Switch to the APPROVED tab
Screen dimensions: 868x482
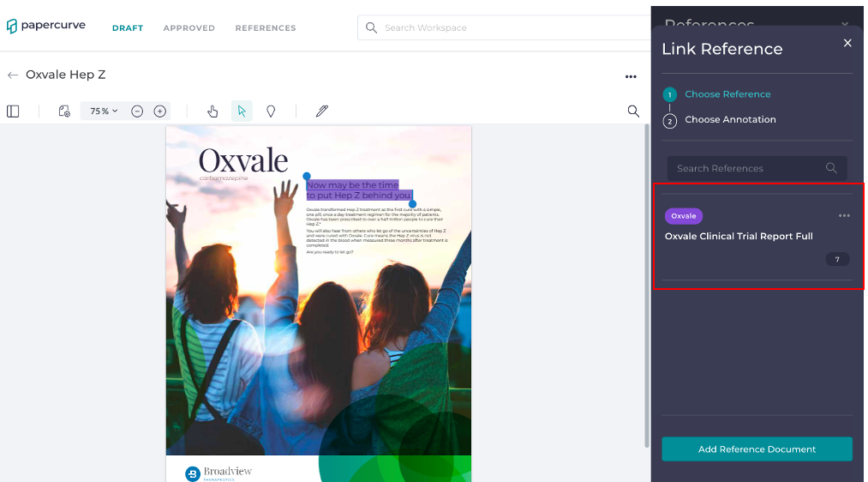(x=189, y=27)
